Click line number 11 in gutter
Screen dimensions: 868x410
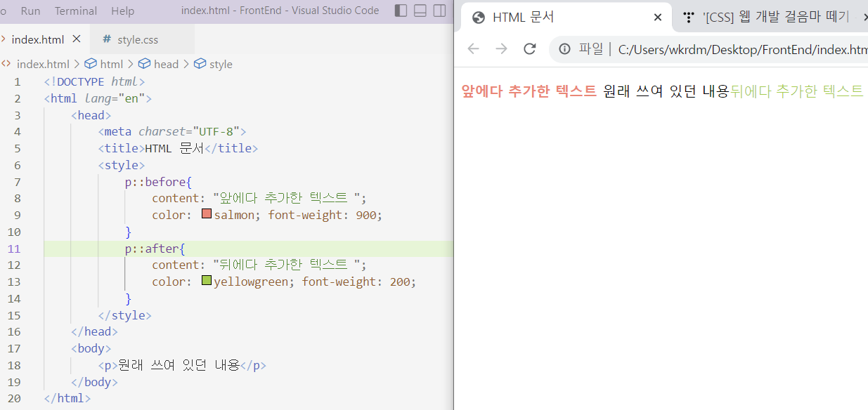coord(15,249)
